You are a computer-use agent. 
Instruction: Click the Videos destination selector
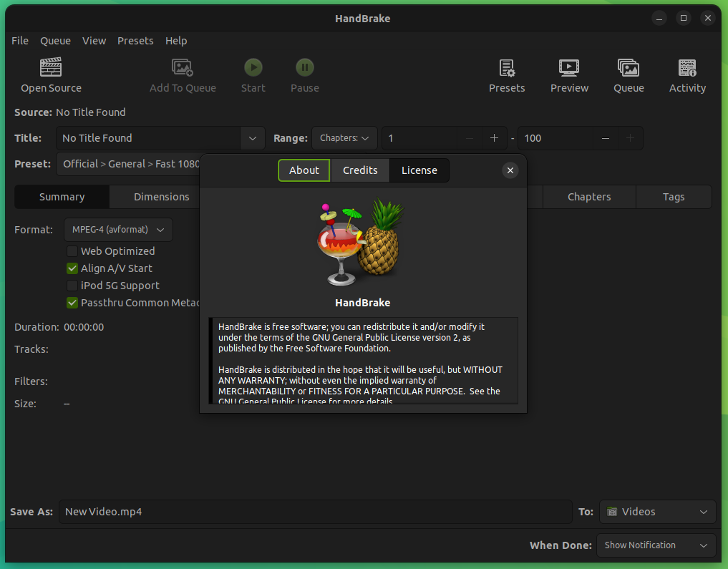(x=656, y=512)
